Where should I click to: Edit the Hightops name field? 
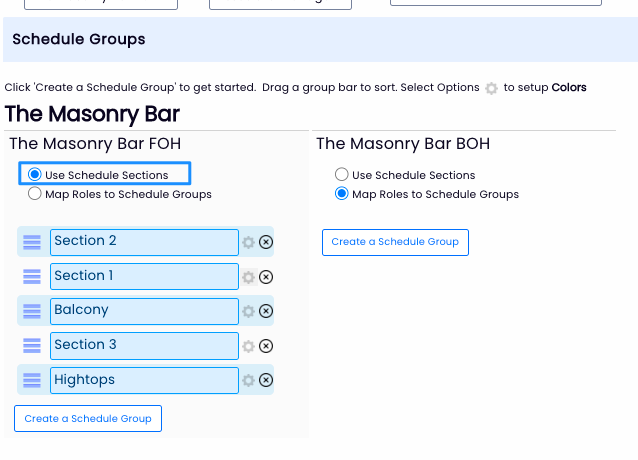(144, 381)
